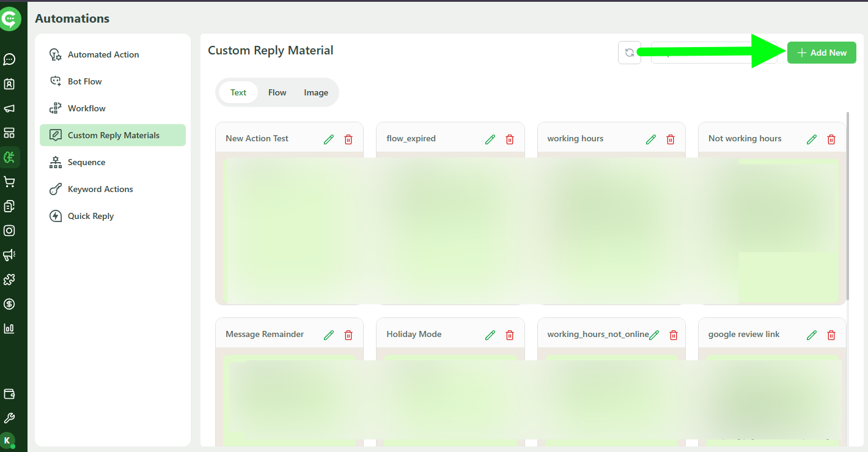Screen dimensions: 868x452
Task: Open the shopping cart commerce section
Action: pyautogui.click(x=9, y=182)
